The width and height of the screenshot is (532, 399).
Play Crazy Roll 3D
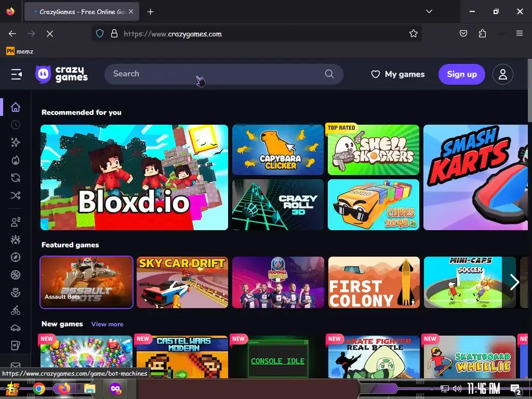[278, 205]
